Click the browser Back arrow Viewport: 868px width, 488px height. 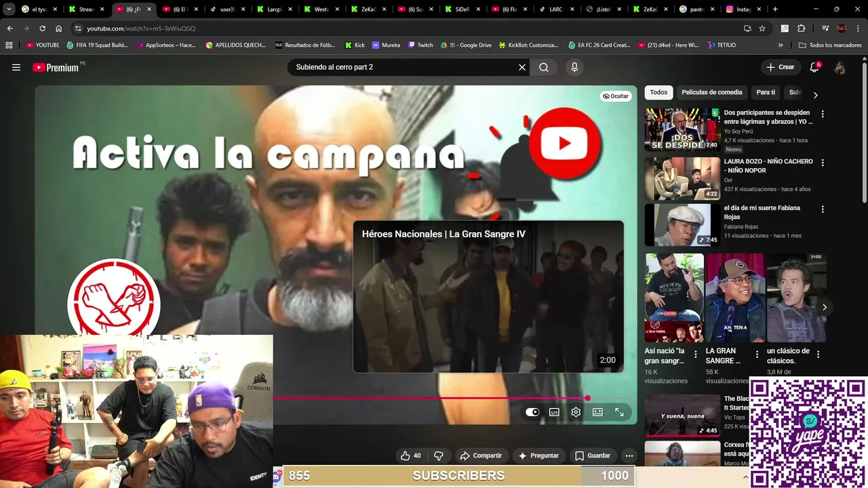click(9, 28)
